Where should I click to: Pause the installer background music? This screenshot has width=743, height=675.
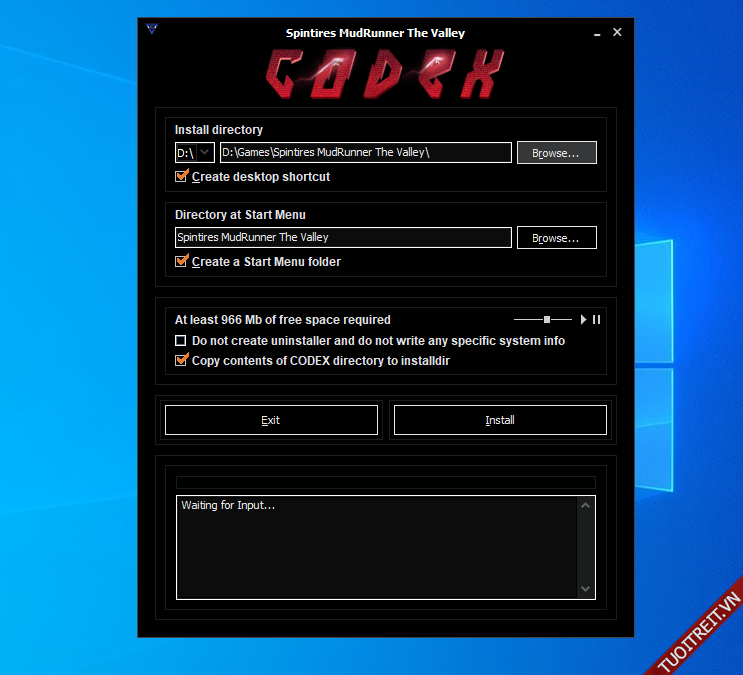[x=597, y=320]
